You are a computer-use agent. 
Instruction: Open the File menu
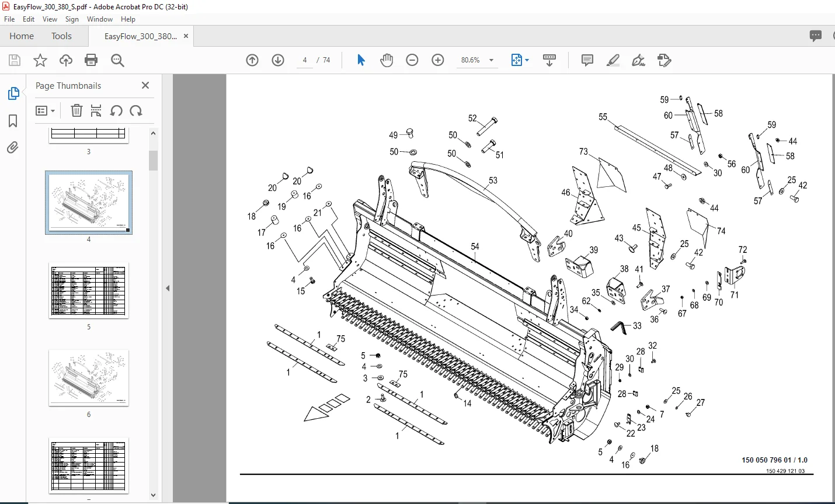click(9, 19)
